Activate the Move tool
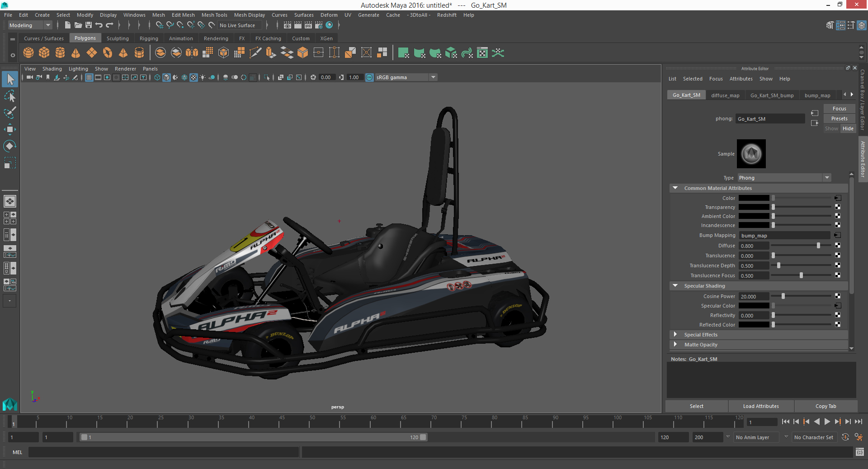Image resolution: width=868 pixels, height=469 pixels. [x=10, y=129]
